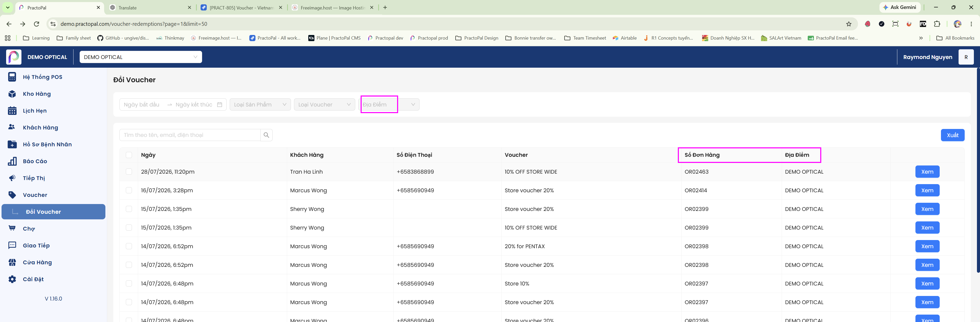
Task: Click Xem for order OR02414
Action: (x=927, y=190)
